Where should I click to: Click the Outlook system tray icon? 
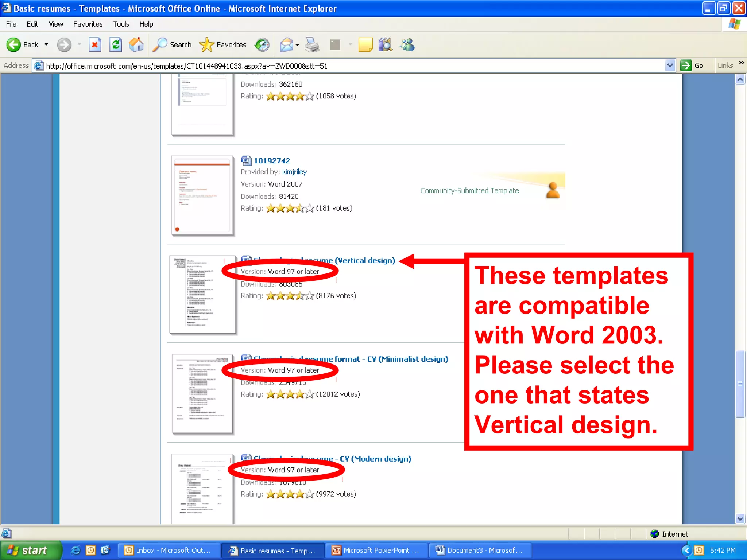(699, 550)
